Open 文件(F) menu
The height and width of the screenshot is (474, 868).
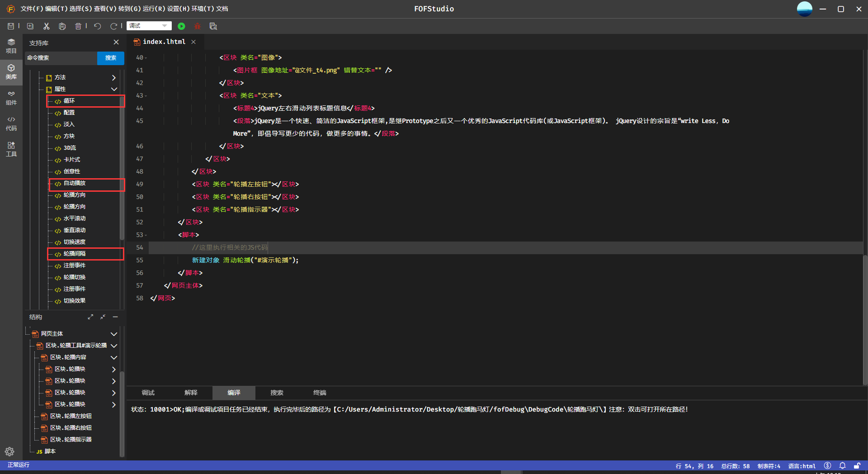click(32, 9)
